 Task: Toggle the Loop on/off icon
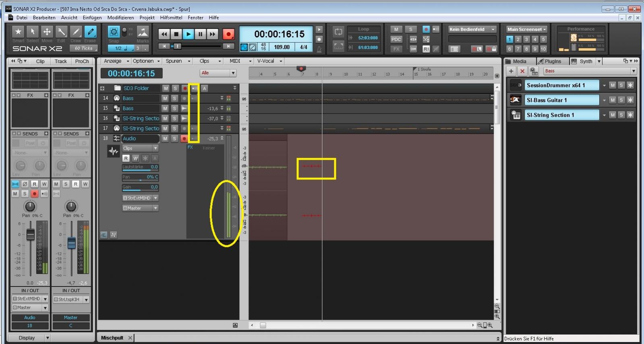pyautogui.click(x=338, y=32)
